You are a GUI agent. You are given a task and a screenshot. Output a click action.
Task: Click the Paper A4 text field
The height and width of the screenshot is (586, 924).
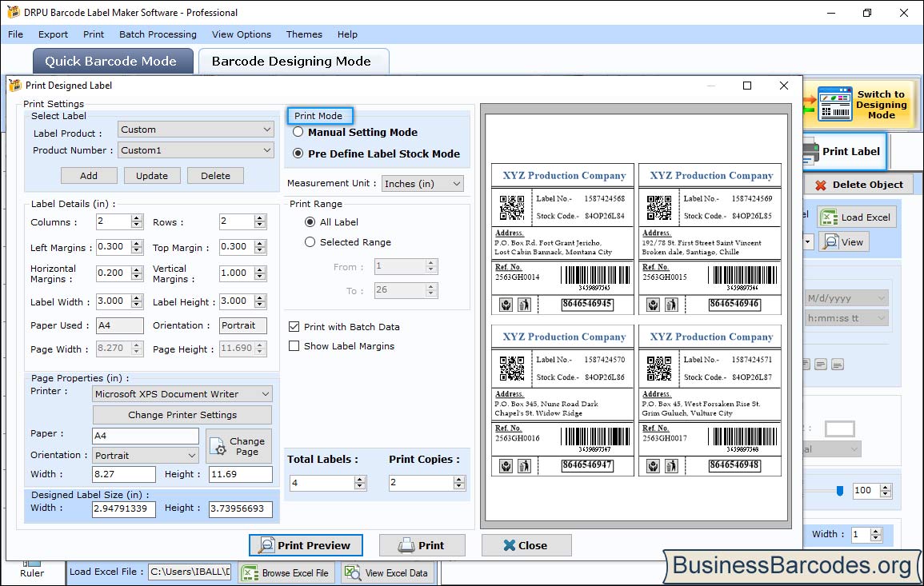pyautogui.click(x=146, y=436)
